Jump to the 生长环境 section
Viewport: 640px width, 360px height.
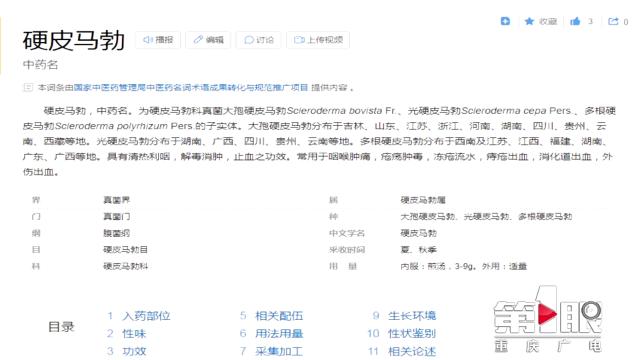412,316
